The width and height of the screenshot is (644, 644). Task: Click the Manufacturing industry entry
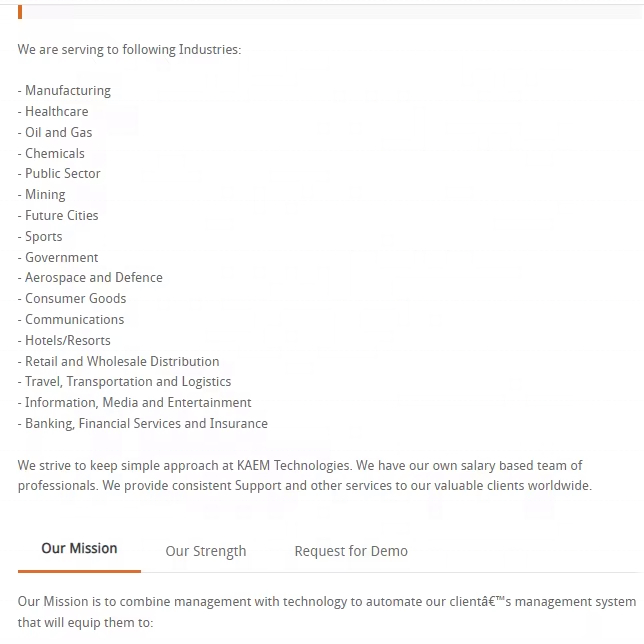pyautogui.click(x=67, y=91)
